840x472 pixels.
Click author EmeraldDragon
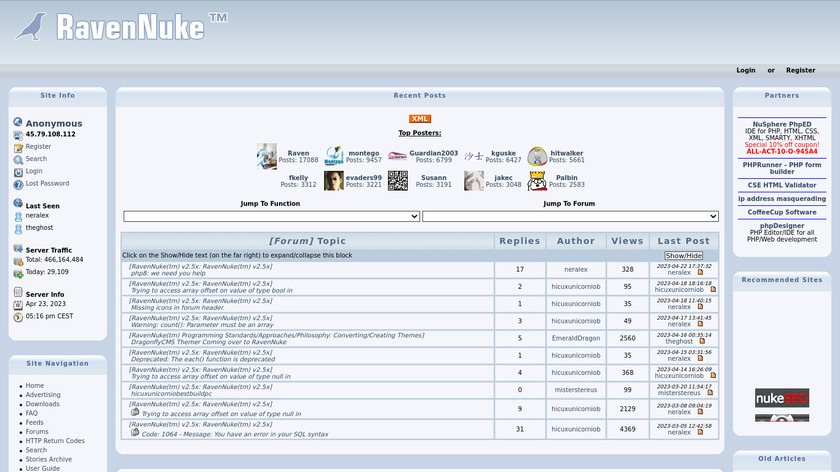(x=576, y=338)
